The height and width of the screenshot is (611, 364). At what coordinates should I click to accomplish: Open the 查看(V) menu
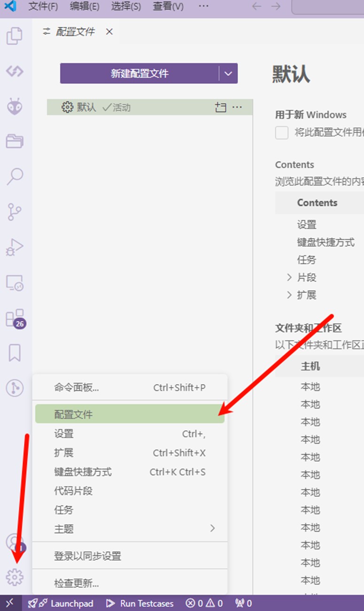coord(168,7)
